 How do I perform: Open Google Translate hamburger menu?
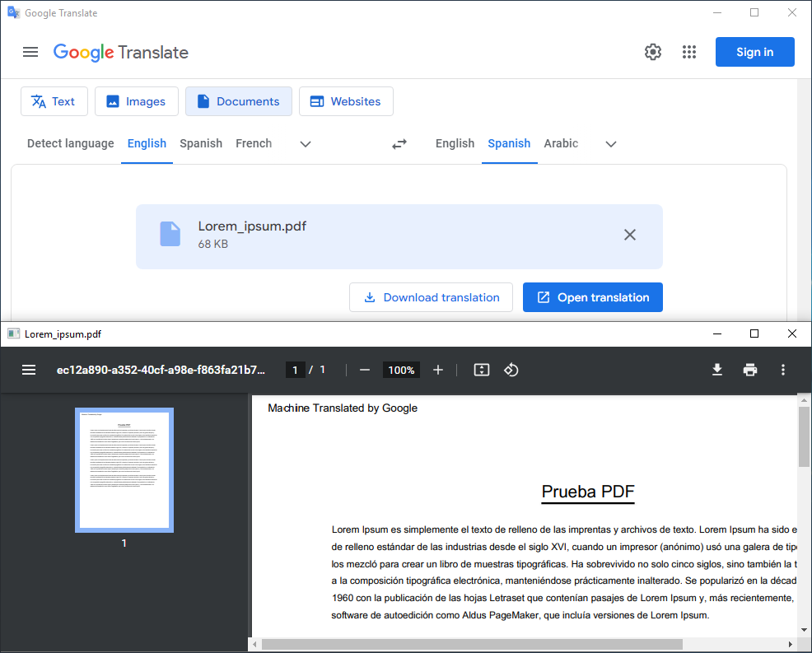[x=30, y=51]
